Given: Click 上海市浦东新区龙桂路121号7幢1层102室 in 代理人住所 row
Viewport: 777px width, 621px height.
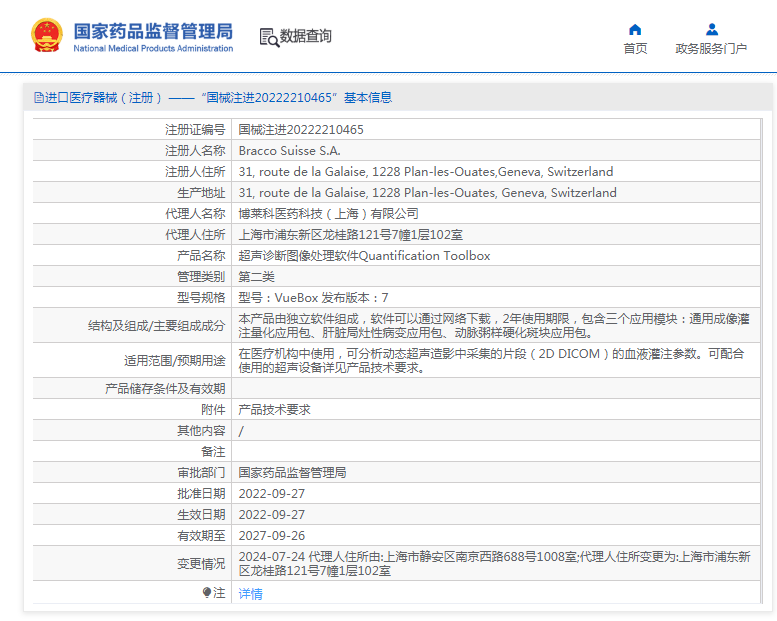Looking at the screenshot, I should point(350,235).
